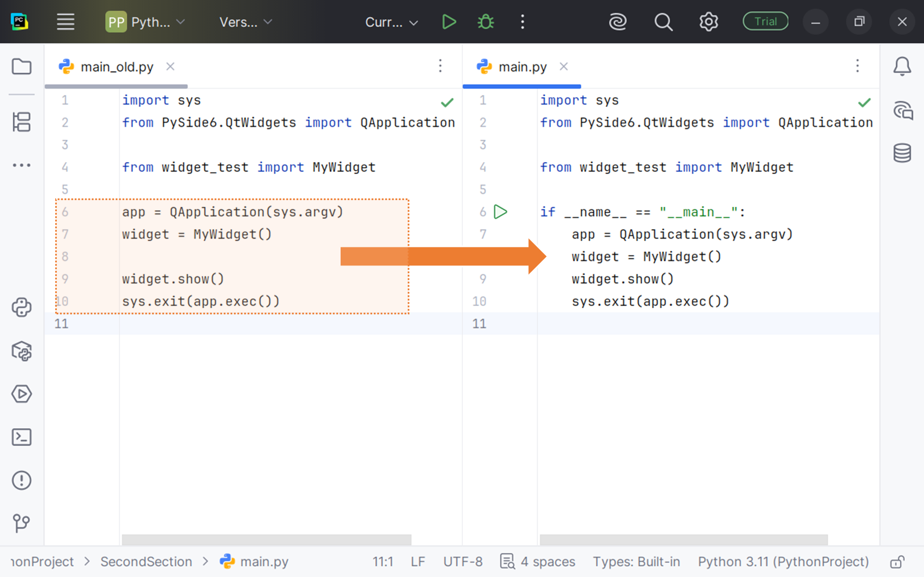
Task: Click 'from widget_test import MyWidget' in main_old.py
Action: click(248, 167)
